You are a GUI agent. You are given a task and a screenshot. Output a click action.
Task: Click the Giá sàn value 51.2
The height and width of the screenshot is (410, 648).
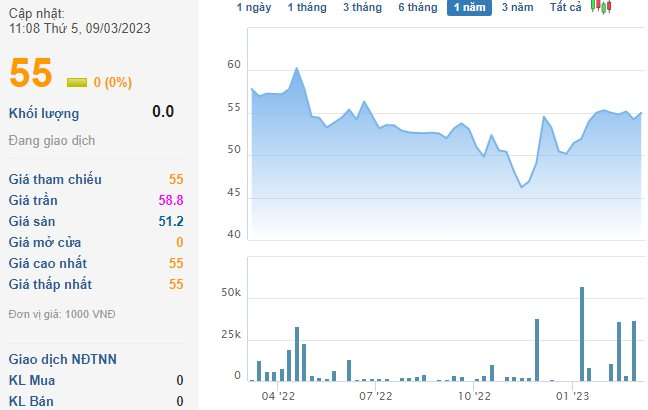tap(171, 221)
